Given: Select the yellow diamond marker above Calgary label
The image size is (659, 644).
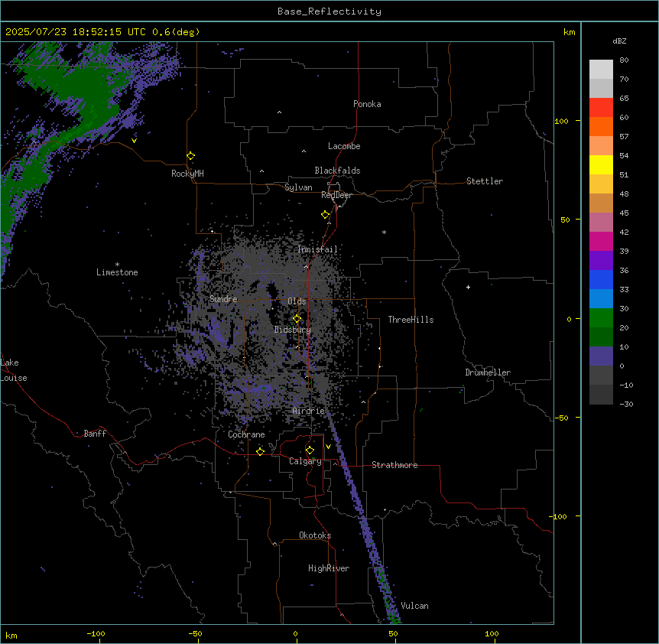Looking at the screenshot, I should (310, 450).
